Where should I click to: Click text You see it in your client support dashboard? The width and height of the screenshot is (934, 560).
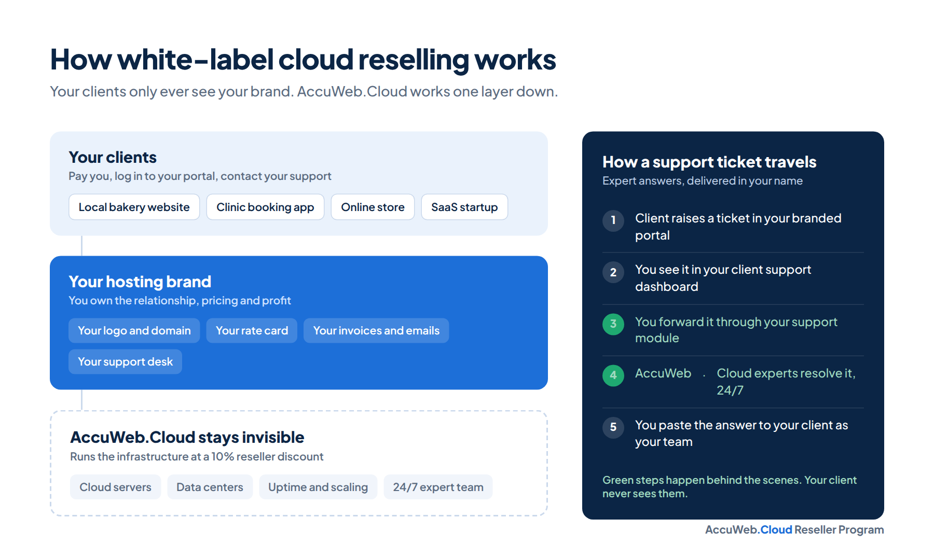click(x=723, y=278)
